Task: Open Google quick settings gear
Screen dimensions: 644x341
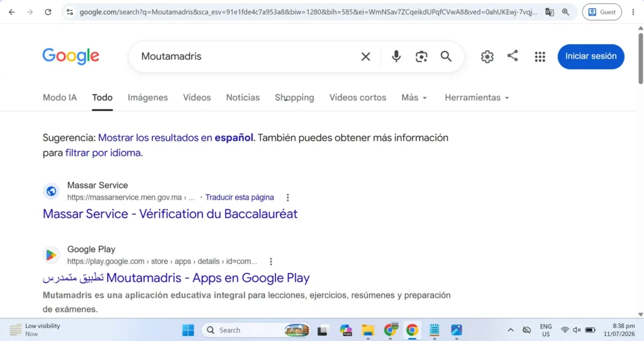Action: pyautogui.click(x=487, y=57)
